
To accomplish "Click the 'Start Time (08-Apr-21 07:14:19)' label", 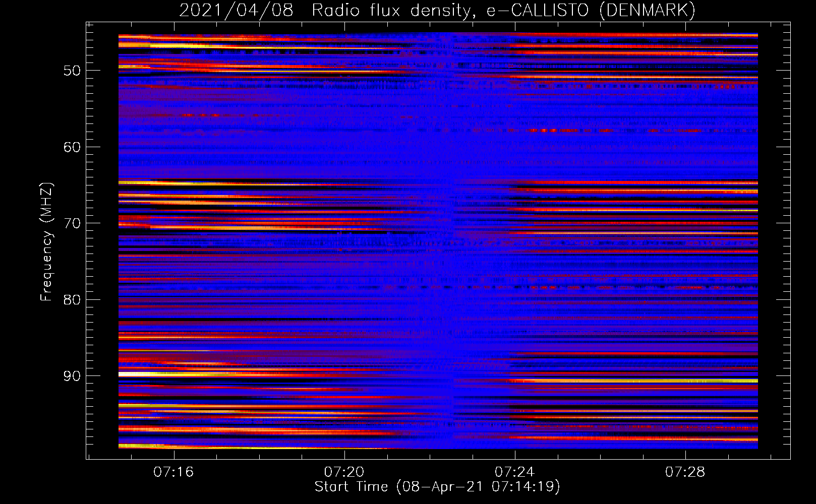I will pyautogui.click(x=437, y=487).
